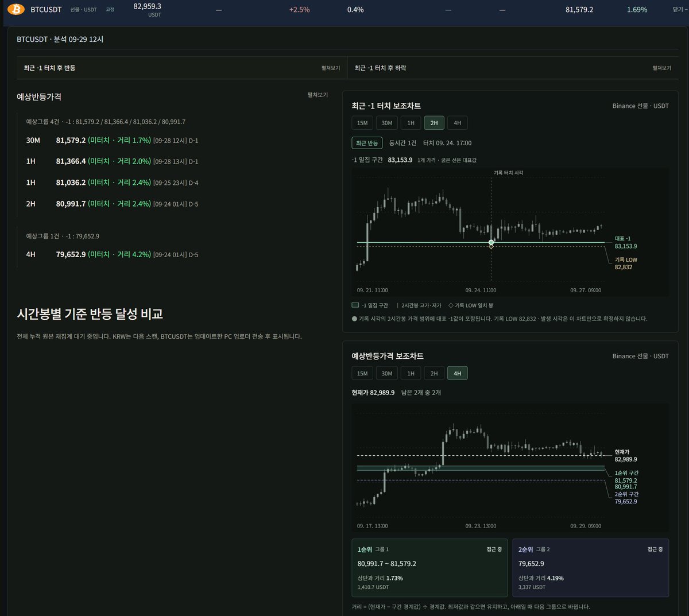Screen dimensions: 689x616
Task: Click the 2순위 구간 79,652.9 chart label
Action: coord(626,498)
